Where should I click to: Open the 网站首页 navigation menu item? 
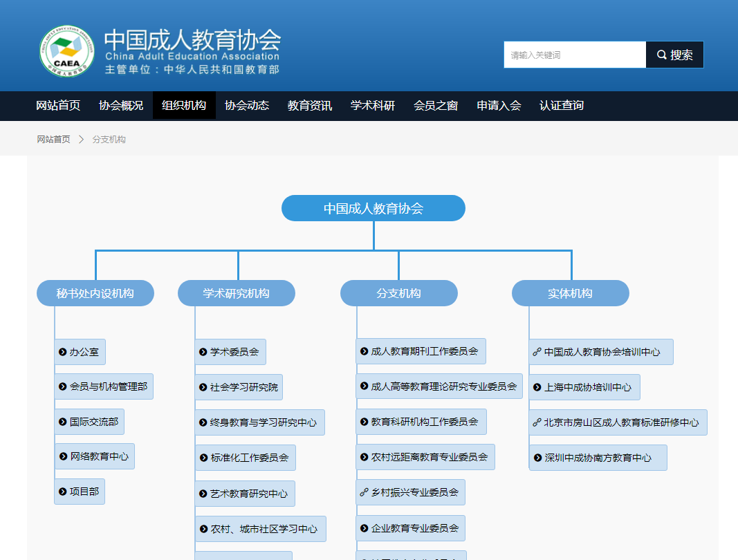[58, 105]
